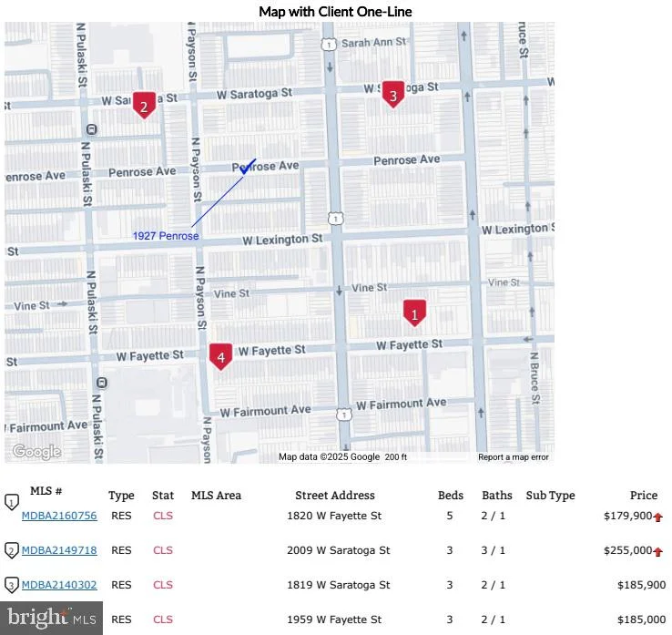Click the 1927 Penrose map label
The image size is (672, 635).
tap(166, 236)
